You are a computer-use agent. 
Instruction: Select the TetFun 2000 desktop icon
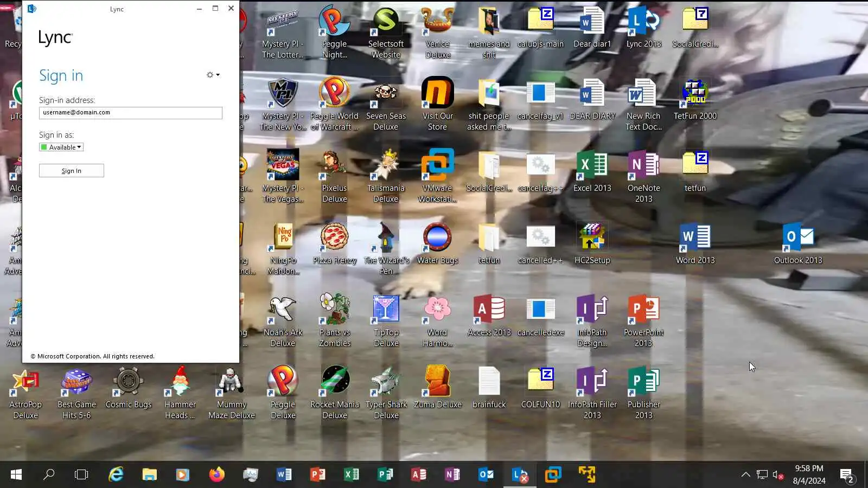(695, 100)
